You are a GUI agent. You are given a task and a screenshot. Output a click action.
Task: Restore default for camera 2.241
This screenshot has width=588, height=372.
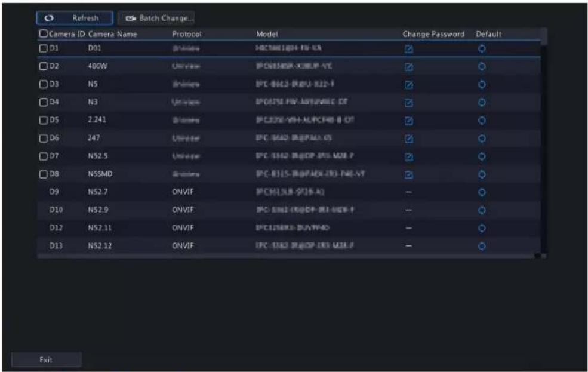click(482, 121)
